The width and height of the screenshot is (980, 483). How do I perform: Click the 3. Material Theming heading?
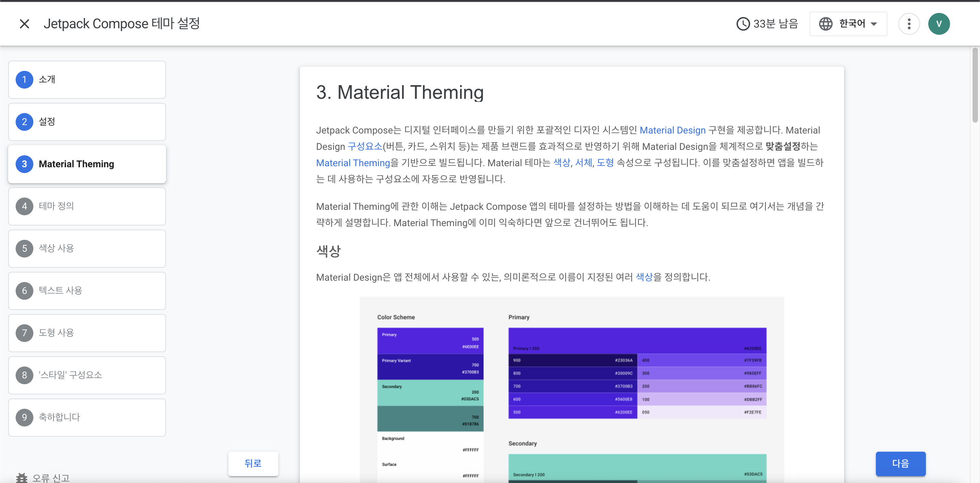399,93
